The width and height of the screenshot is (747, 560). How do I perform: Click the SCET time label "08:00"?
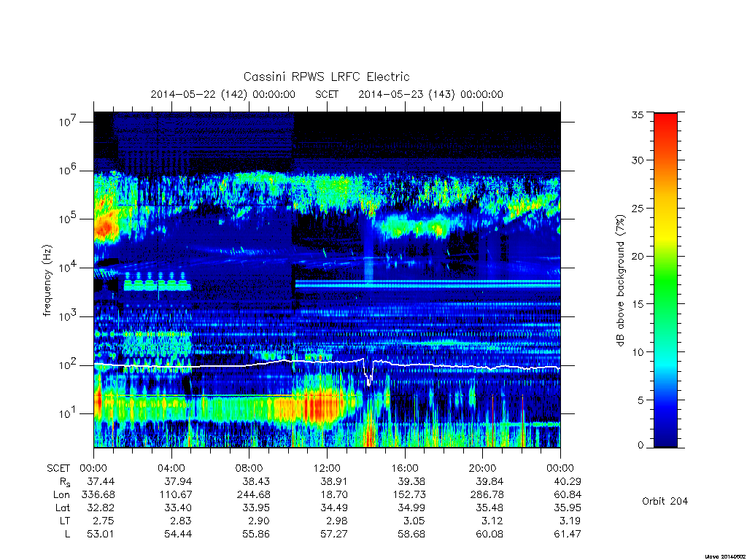point(249,468)
